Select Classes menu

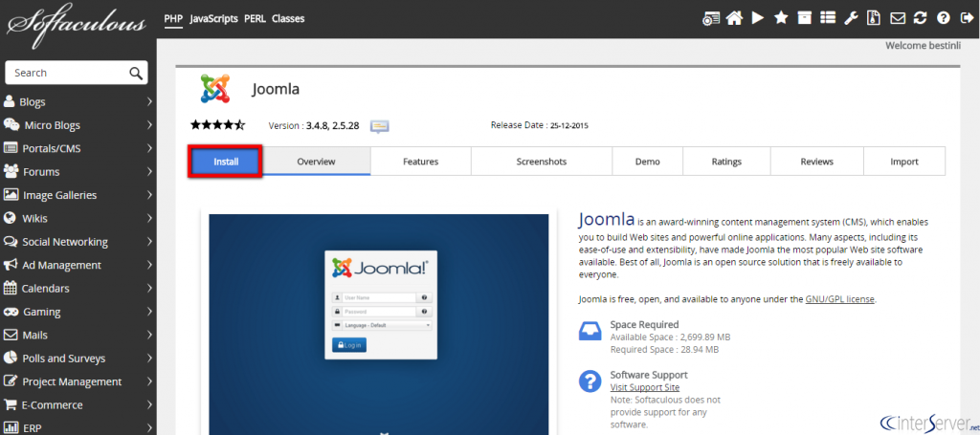(288, 19)
